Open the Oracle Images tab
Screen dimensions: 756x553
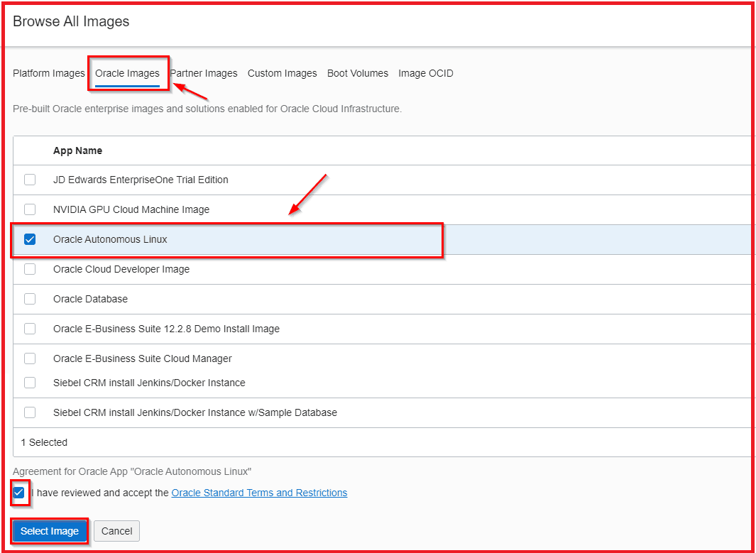click(127, 73)
